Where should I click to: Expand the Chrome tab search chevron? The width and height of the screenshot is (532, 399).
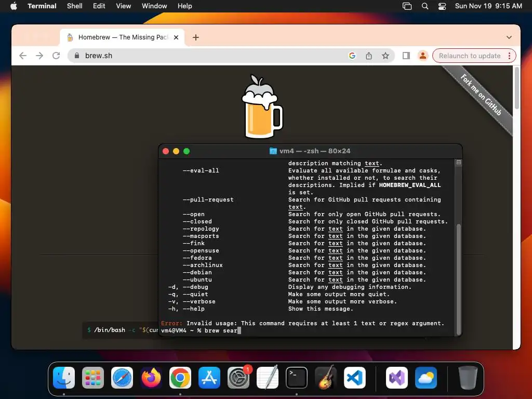point(509,37)
